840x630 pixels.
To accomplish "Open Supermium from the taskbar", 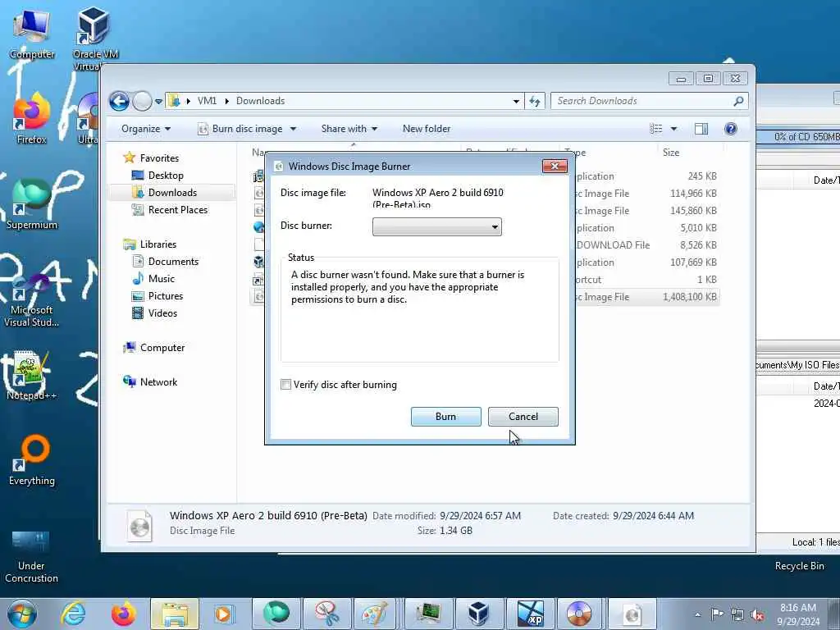I will click(276, 614).
